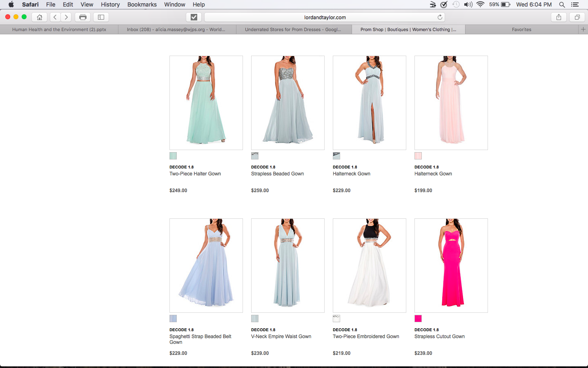Reload the lordandtaylor.com page

[x=440, y=17]
